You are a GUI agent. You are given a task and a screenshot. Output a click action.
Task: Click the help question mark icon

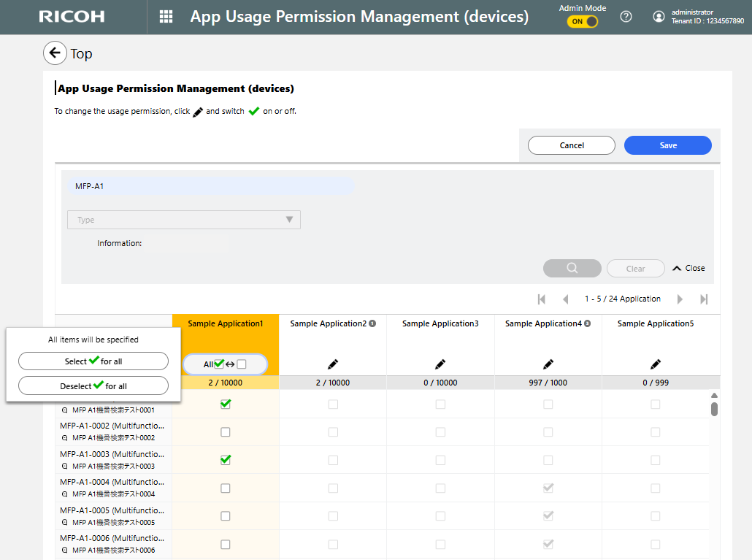[626, 17]
